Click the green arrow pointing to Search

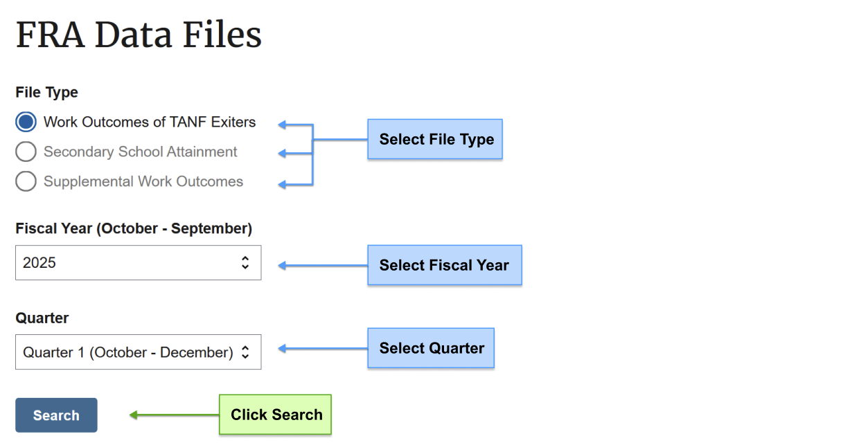pos(174,415)
